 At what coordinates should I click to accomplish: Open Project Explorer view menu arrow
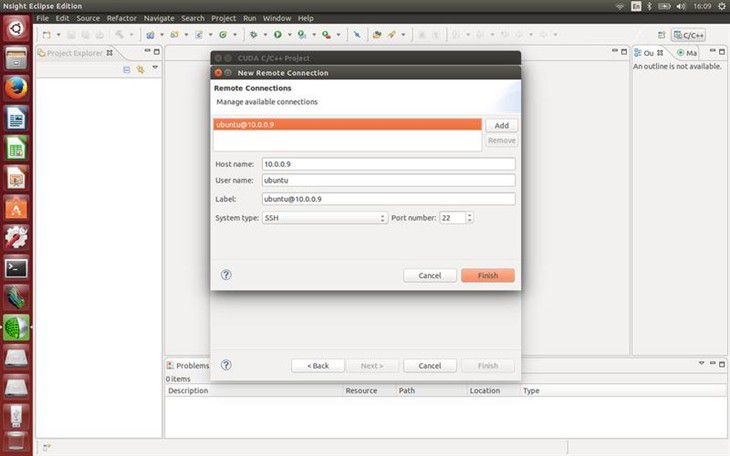[155, 68]
